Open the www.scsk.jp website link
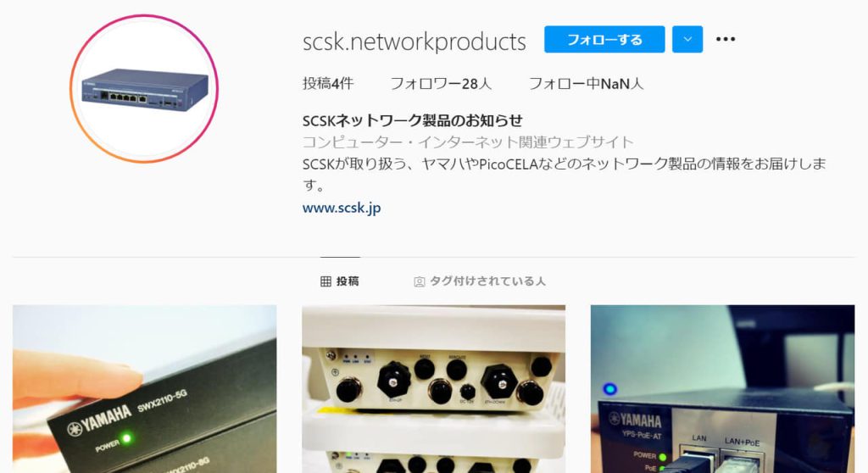Viewport: 868px width, 473px height. [342, 208]
